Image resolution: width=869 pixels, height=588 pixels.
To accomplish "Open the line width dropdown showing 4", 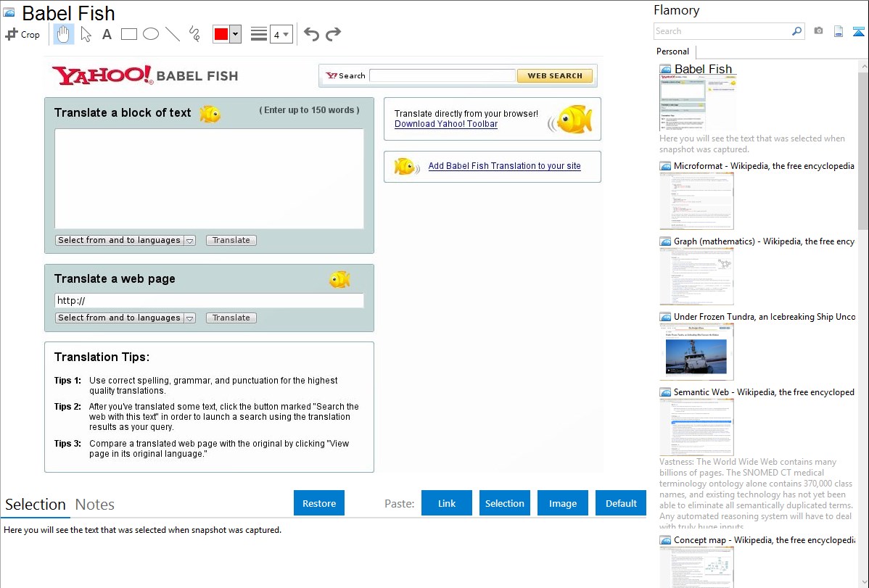I will click(281, 34).
